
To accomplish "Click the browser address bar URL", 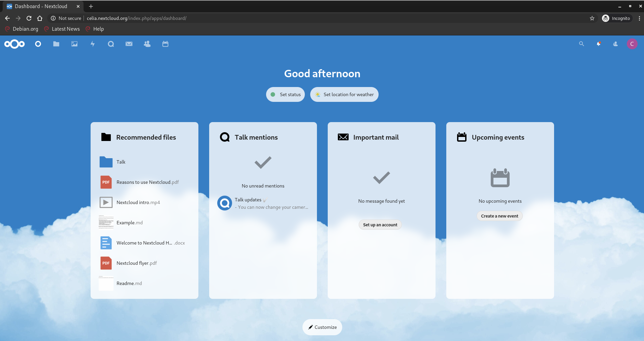I will (x=136, y=18).
